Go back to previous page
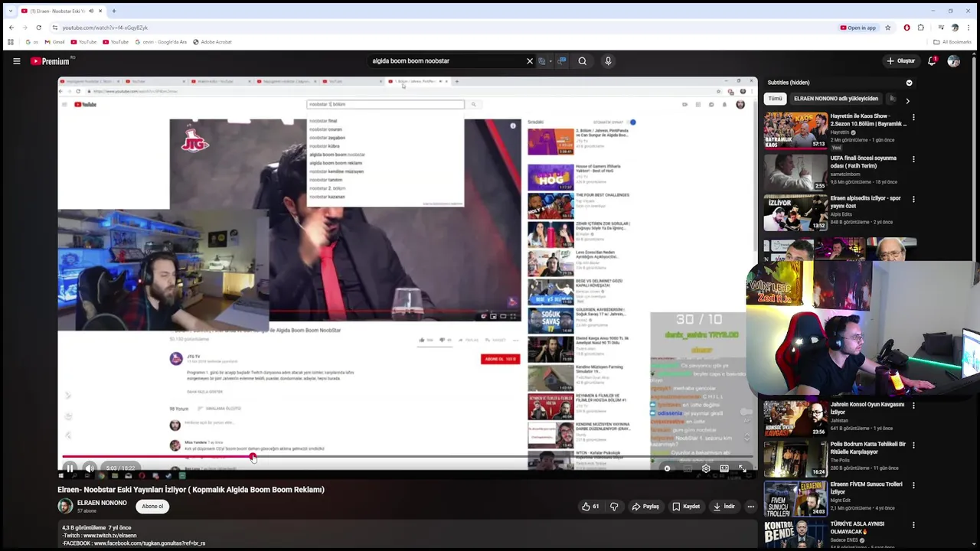 (x=11, y=28)
